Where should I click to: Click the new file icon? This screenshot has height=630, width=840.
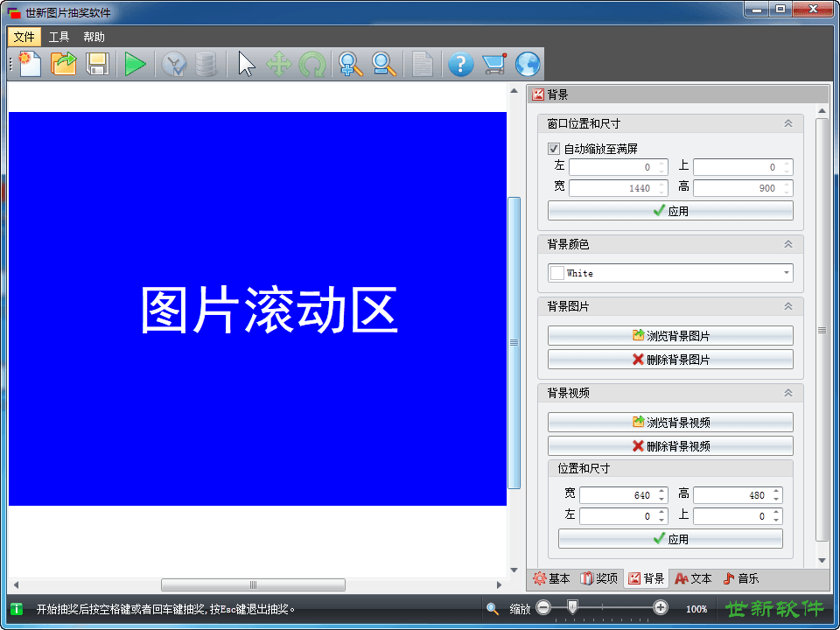click(30, 64)
